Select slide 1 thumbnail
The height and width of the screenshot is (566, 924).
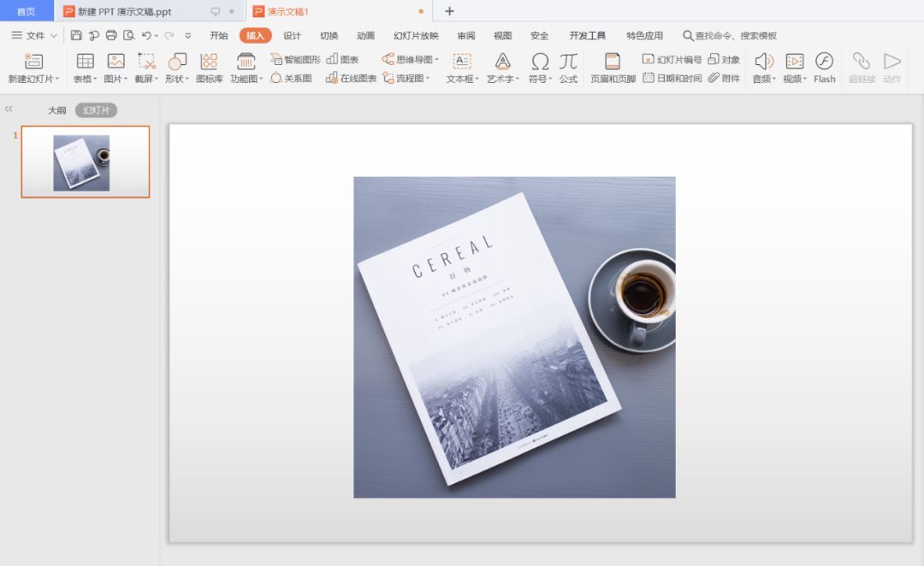pos(86,162)
